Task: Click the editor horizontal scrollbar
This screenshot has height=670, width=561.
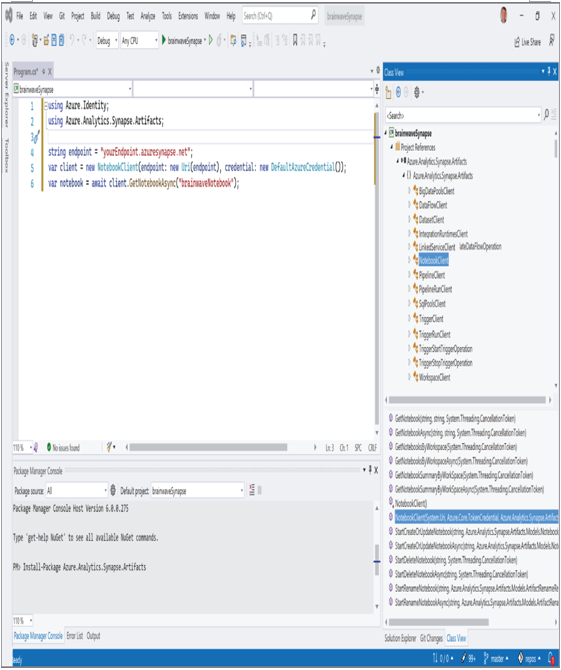Action: pos(208,447)
